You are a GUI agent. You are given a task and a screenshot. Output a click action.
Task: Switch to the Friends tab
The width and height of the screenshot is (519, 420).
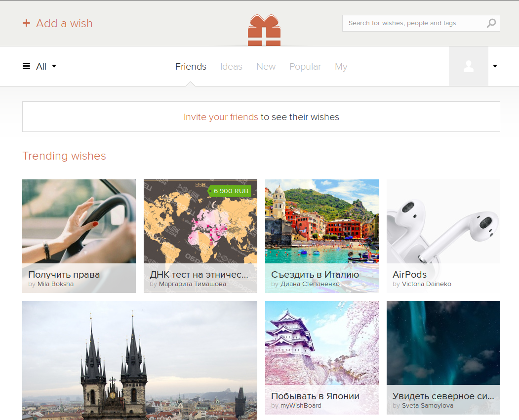191,67
